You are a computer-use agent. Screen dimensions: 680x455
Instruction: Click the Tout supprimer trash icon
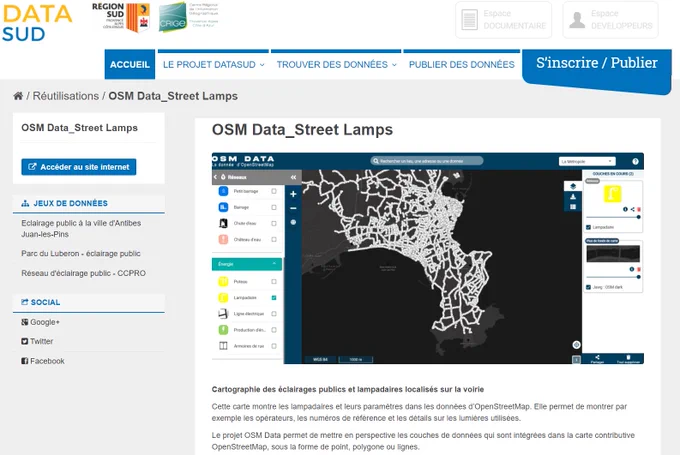[x=628, y=359]
